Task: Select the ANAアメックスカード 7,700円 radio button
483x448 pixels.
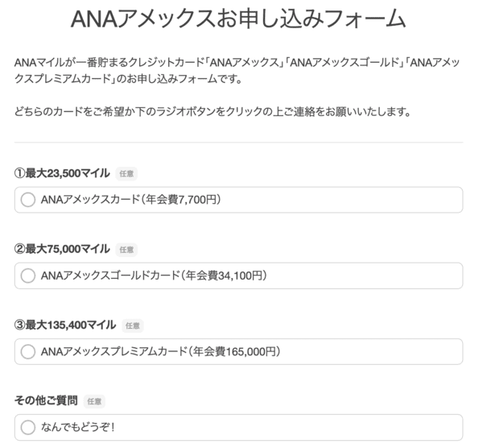Action: 28,200
